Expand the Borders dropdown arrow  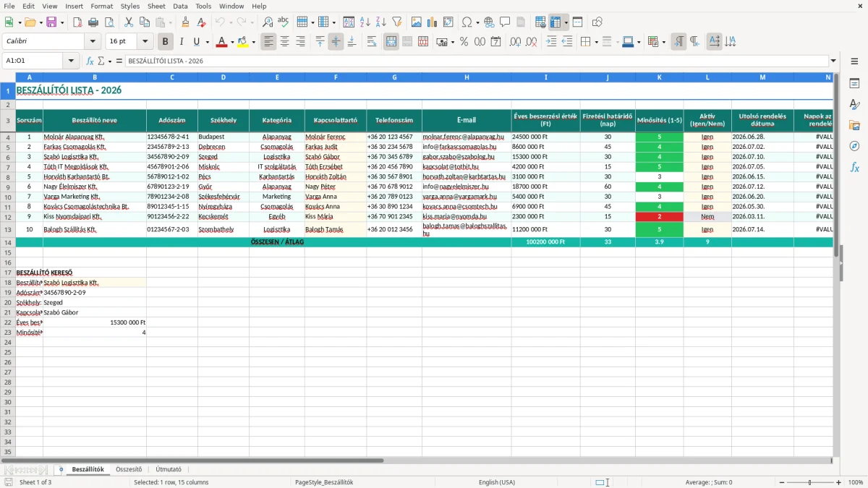[x=596, y=42]
